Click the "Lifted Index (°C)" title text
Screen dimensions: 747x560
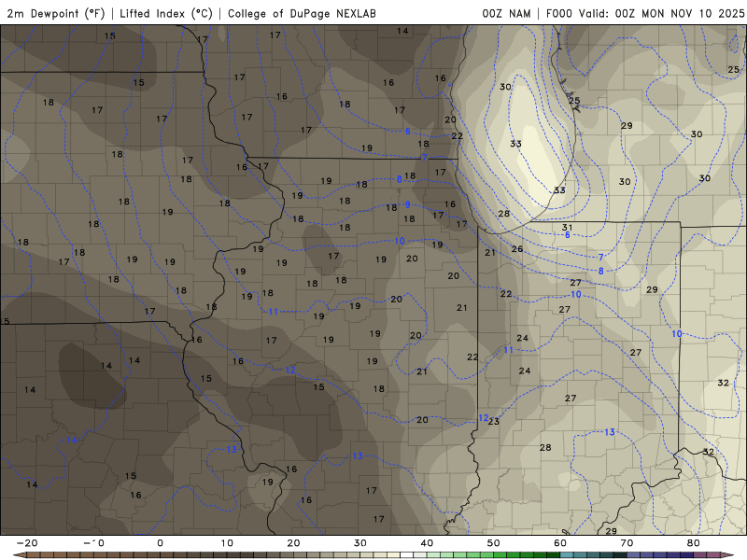[166, 13]
